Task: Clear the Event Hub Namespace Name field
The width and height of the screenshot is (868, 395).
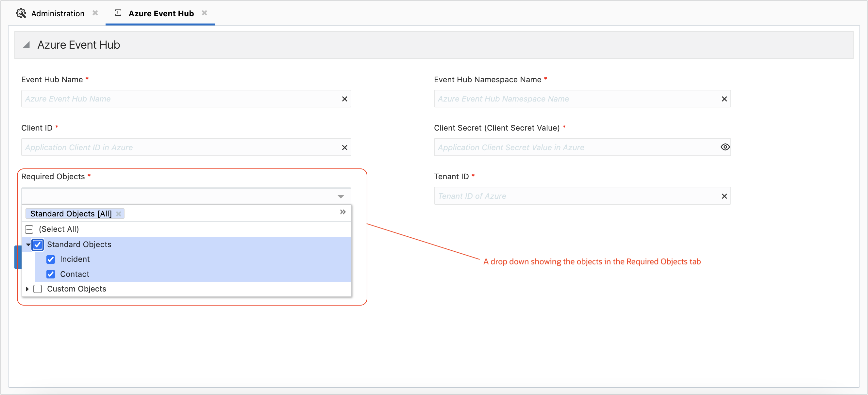Action: point(724,99)
